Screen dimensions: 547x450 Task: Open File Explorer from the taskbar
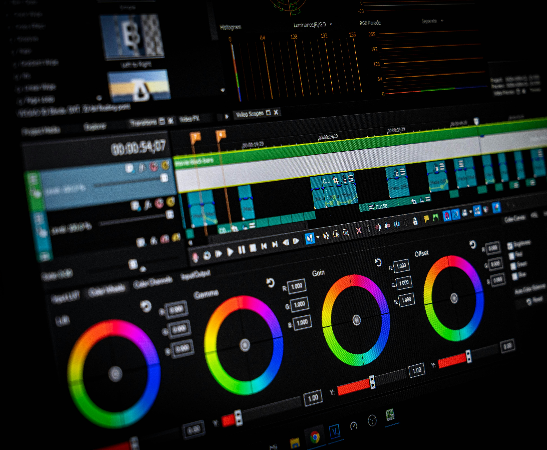(295, 443)
